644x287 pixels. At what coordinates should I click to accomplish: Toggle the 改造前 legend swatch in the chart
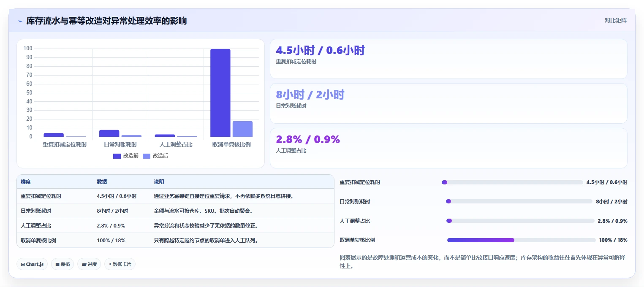[117, 156]
